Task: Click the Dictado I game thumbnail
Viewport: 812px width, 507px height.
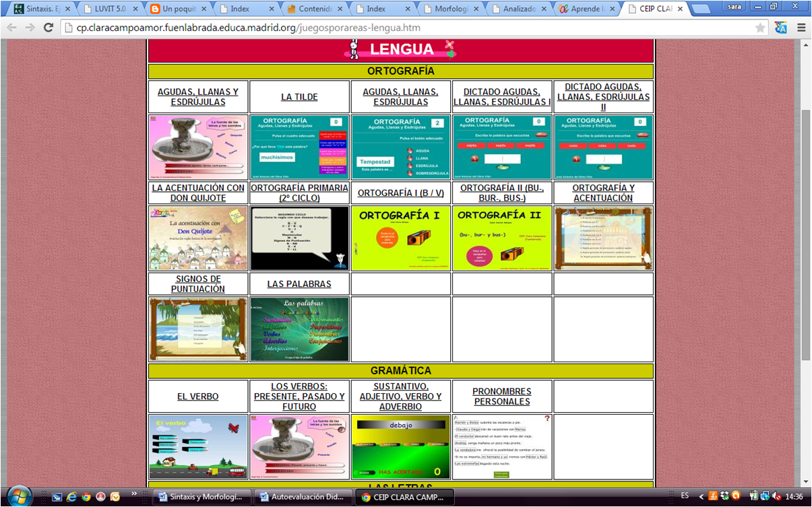Action: [502, 147]
